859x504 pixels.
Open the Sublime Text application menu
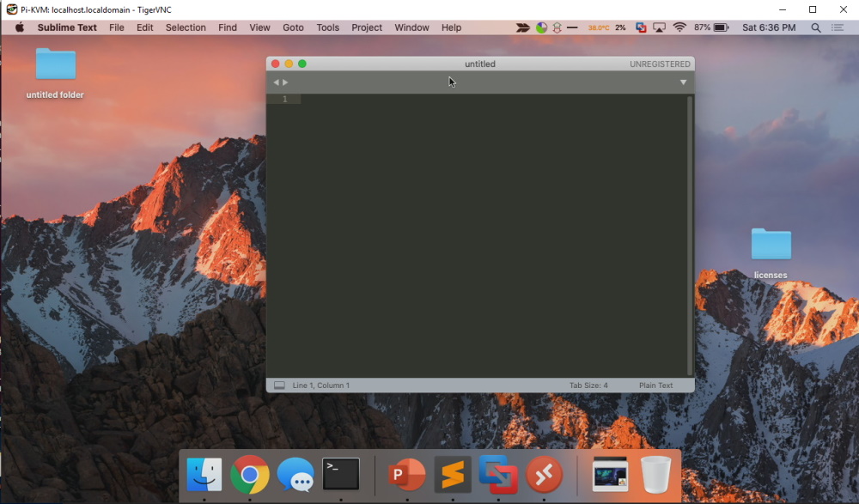(x=67, y=27)
